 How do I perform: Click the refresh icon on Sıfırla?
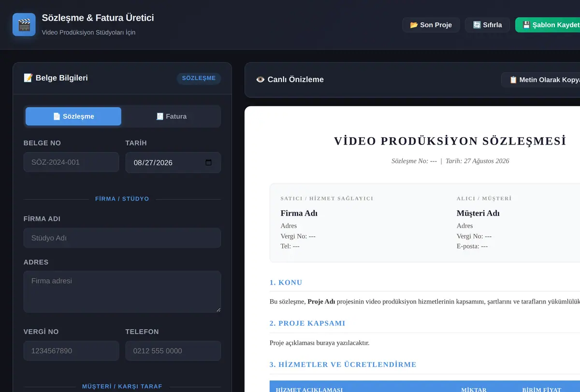(477, 25)
